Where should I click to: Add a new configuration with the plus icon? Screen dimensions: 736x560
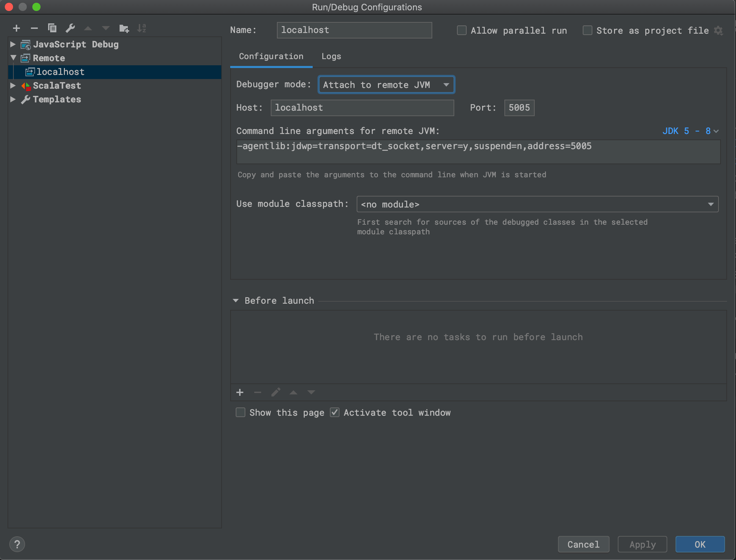tap(16, 28)
